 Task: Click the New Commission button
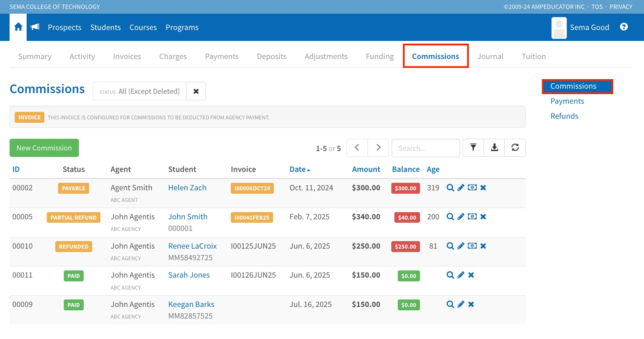[44, 148]
